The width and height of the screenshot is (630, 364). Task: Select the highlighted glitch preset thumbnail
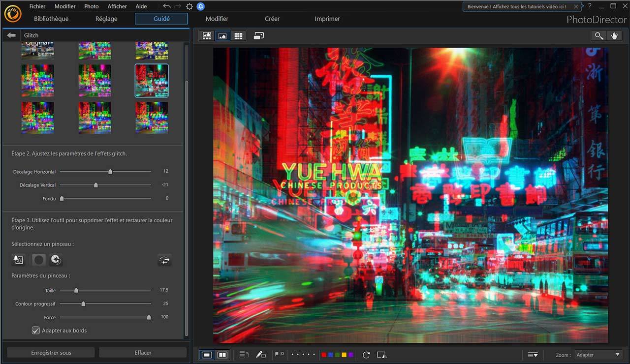[152, 81]
